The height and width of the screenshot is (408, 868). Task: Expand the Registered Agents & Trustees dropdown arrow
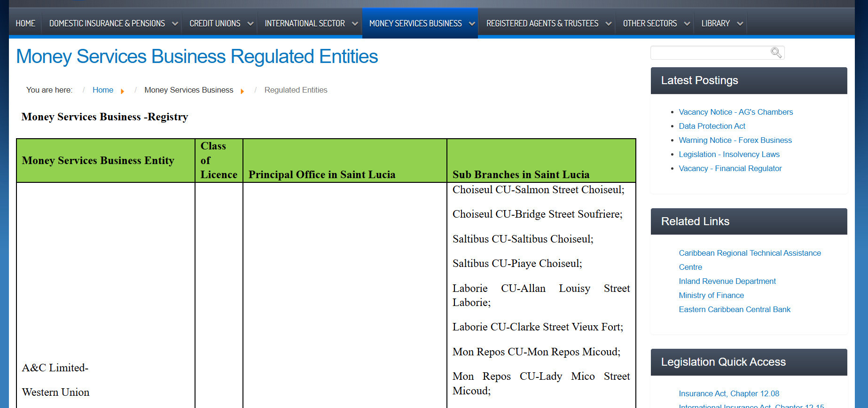(609, 24)
